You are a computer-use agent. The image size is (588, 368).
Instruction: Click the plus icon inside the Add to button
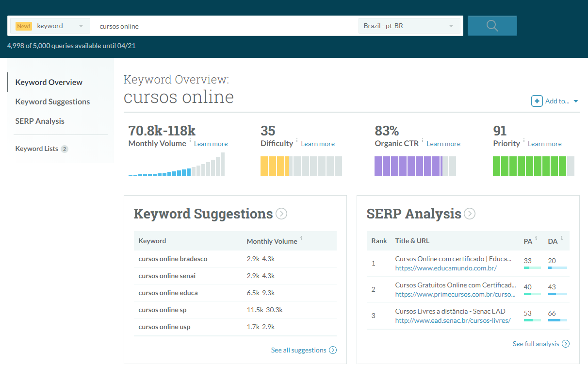[x=537, y=101]
